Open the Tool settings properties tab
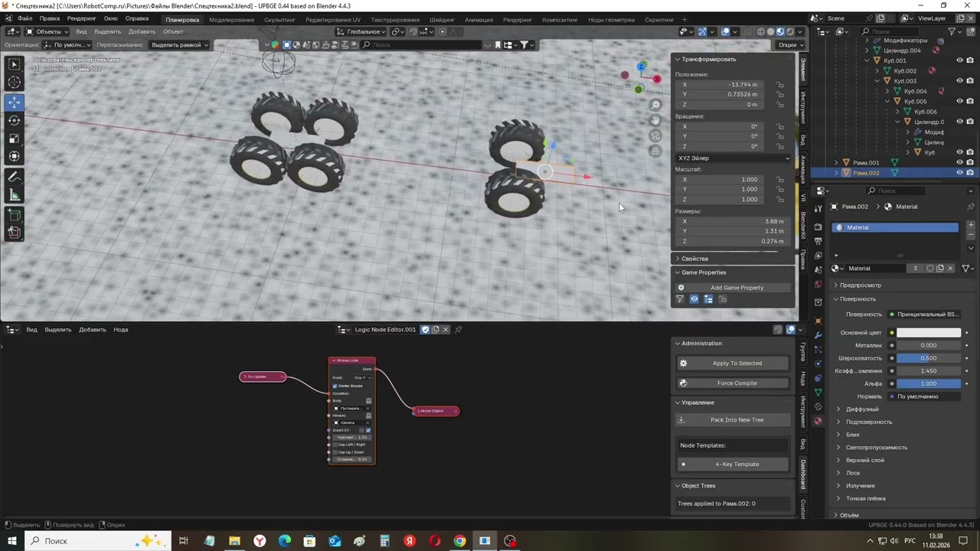This screenshot has width=980, height=551. coord(818,207)
